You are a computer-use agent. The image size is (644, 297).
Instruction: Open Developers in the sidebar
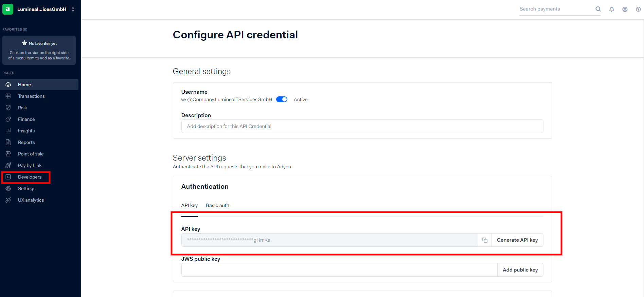coord(30,177)
